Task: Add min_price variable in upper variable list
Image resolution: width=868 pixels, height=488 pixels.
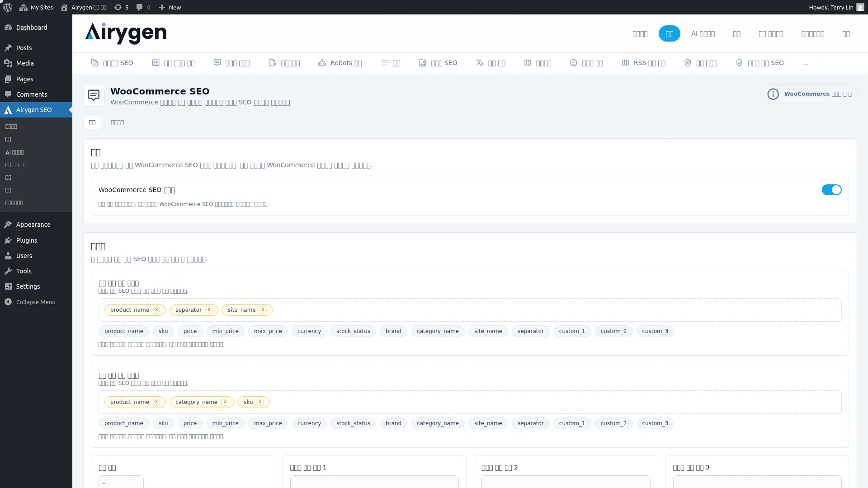Action: [225, 331]
